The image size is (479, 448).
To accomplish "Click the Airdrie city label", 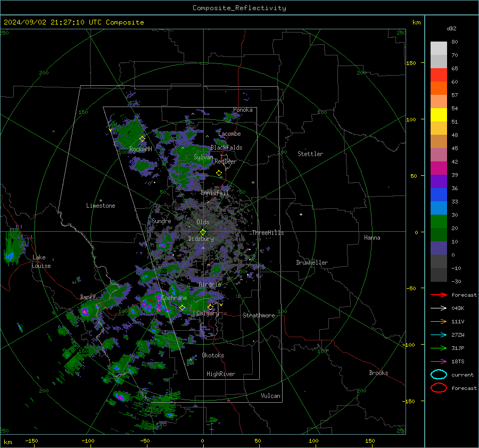I will point(210,284).
